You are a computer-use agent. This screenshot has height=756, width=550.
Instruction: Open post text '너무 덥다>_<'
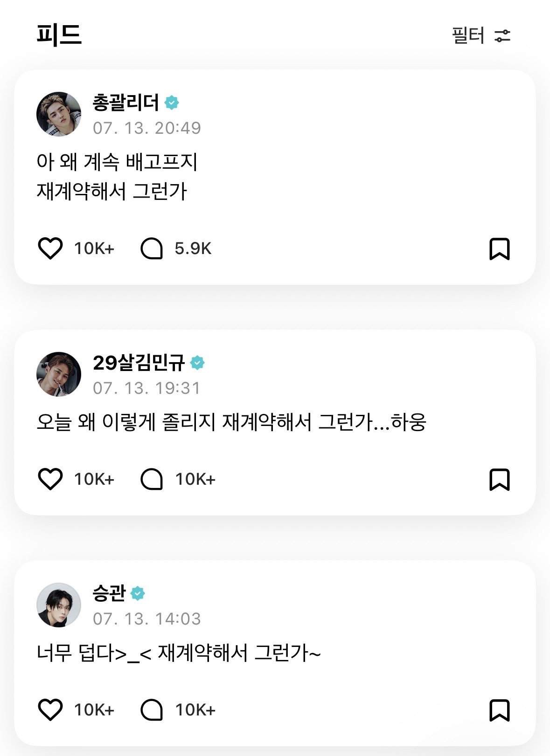click(x=94, y=653)
